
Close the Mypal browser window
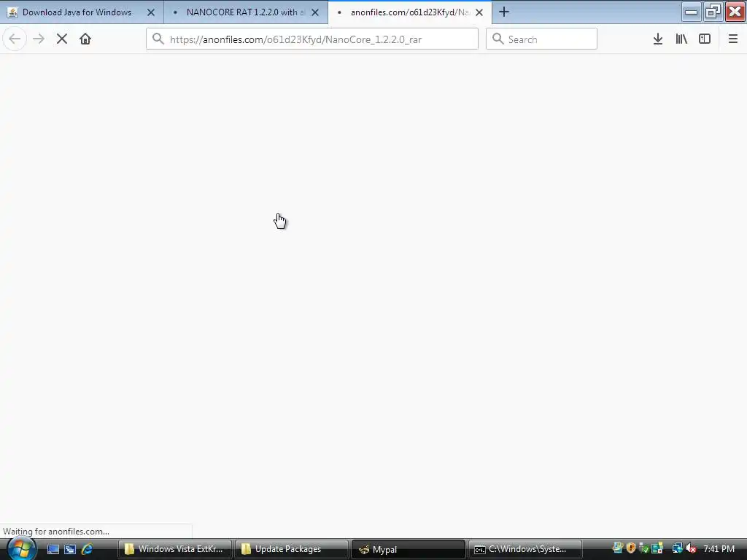735,12
